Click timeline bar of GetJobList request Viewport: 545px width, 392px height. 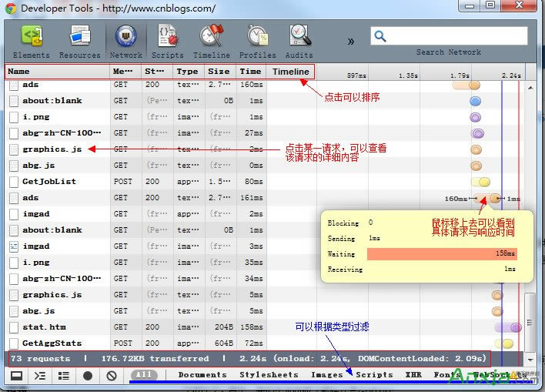click(x=480, y=182)
